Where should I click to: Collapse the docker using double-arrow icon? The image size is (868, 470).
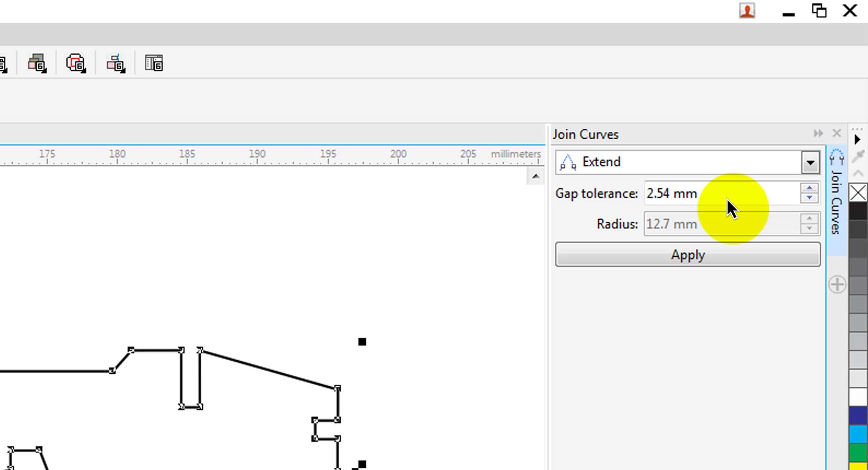(818, 133)
